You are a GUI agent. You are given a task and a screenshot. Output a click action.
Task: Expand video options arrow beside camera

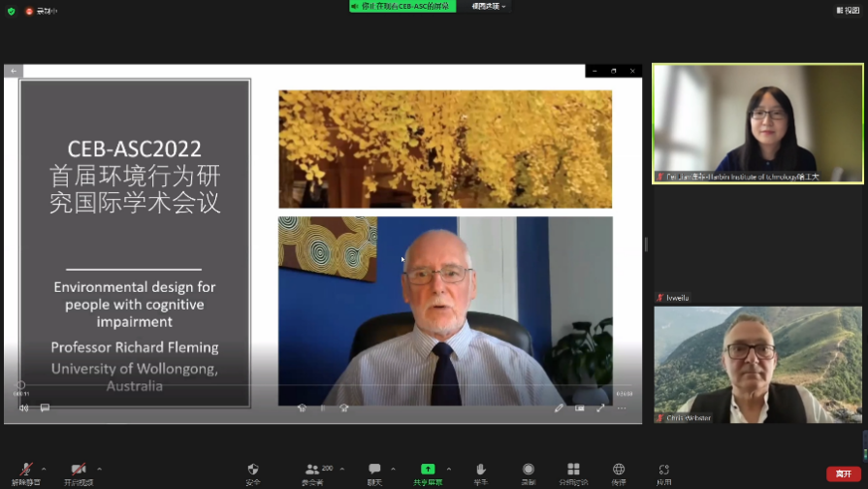click(x=99, y=469)
